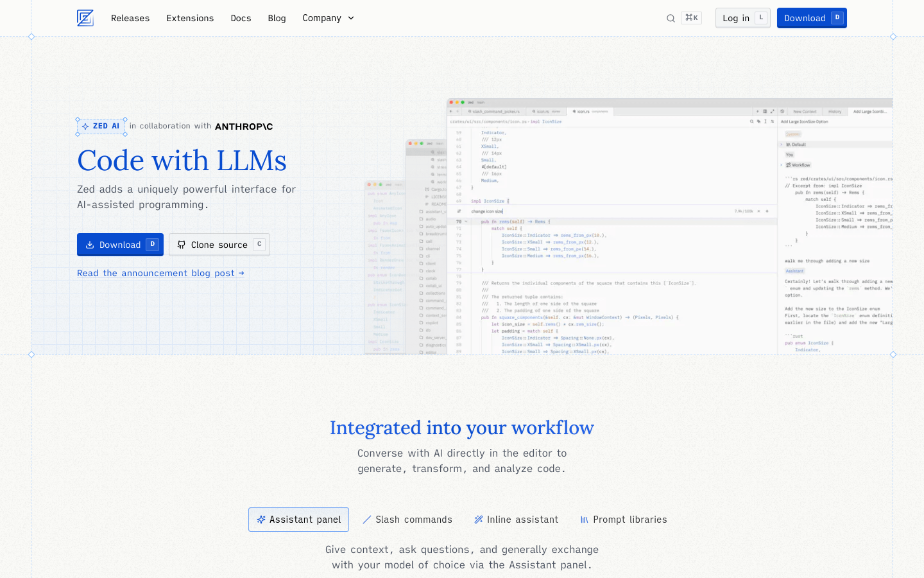Click the search magnifier icon
The image size is (924, 578).
tap(671, 18)
